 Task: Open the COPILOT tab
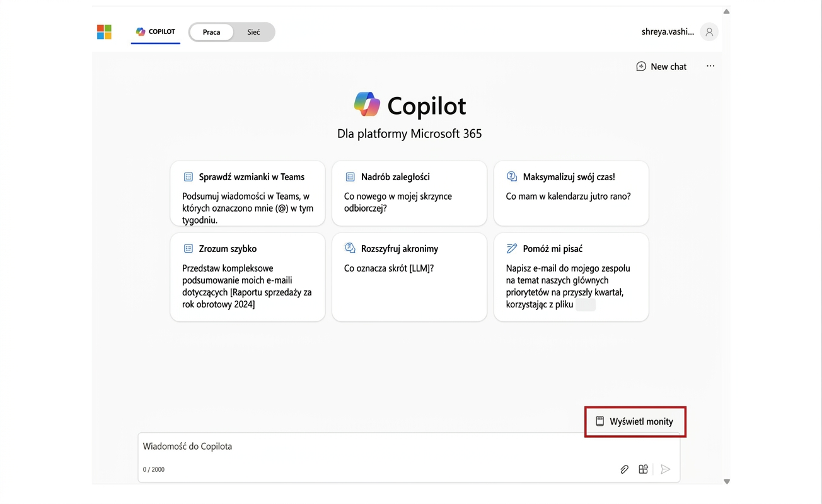click(156, 32)
